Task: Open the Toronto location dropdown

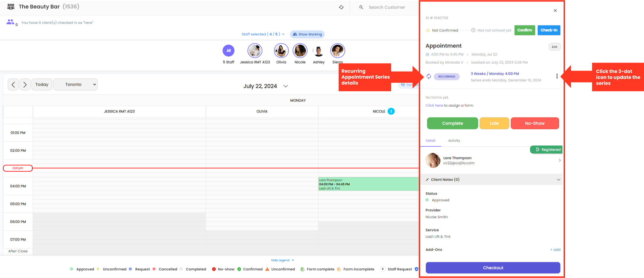Action: (75, 85)
